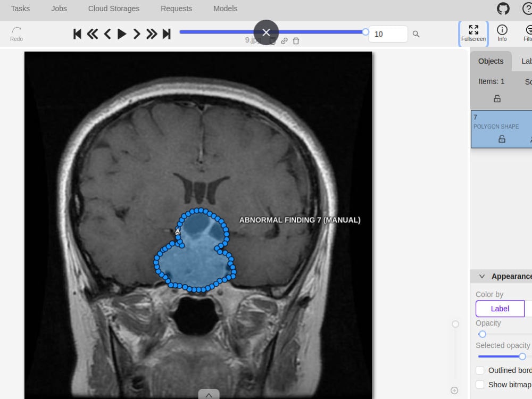
Task: Collapse the Appearance section
Action: click(x=482, y=276)
